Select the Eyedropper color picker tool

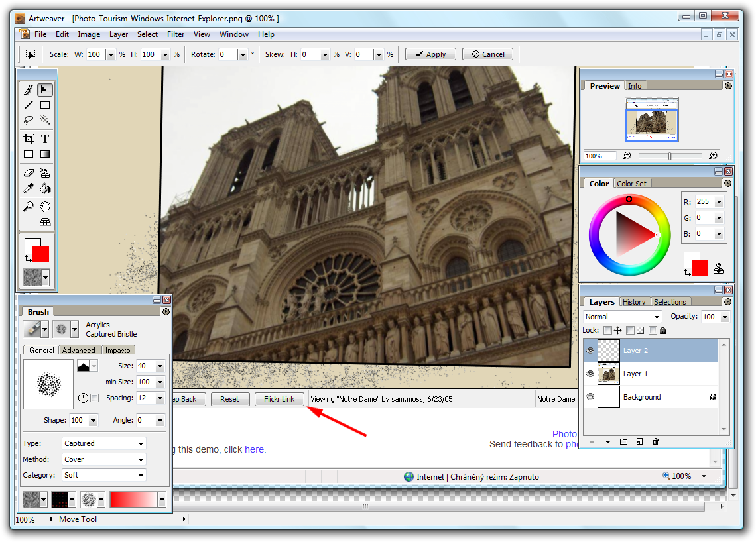[29, 188]
